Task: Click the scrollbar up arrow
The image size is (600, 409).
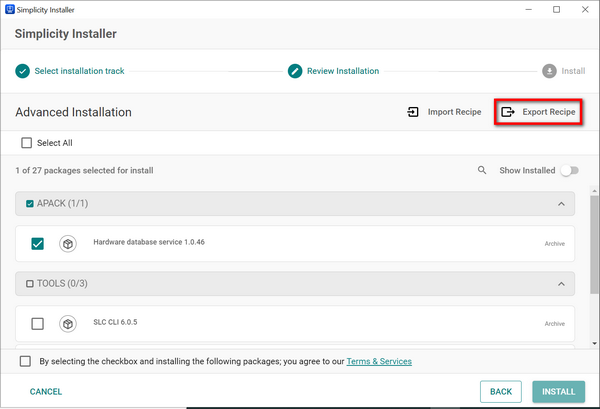Action: [x=594, y=191]
